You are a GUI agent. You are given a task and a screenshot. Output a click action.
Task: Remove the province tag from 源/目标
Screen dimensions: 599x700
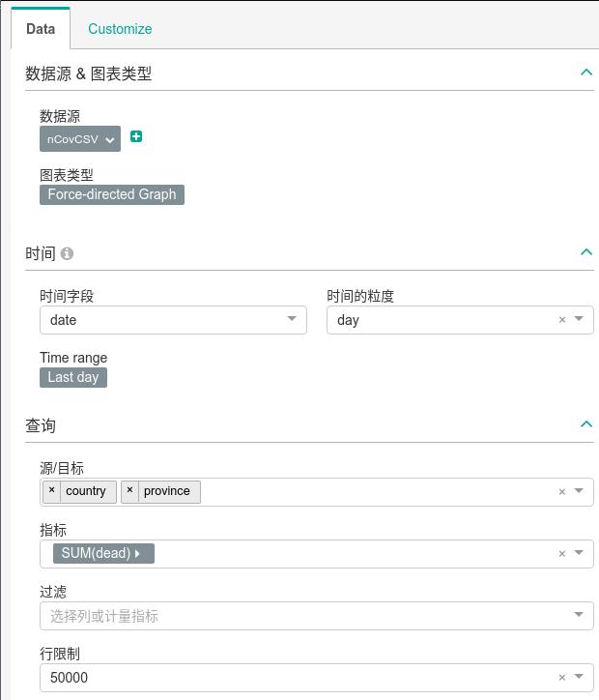pyautogui.click(x=129, y=490)
